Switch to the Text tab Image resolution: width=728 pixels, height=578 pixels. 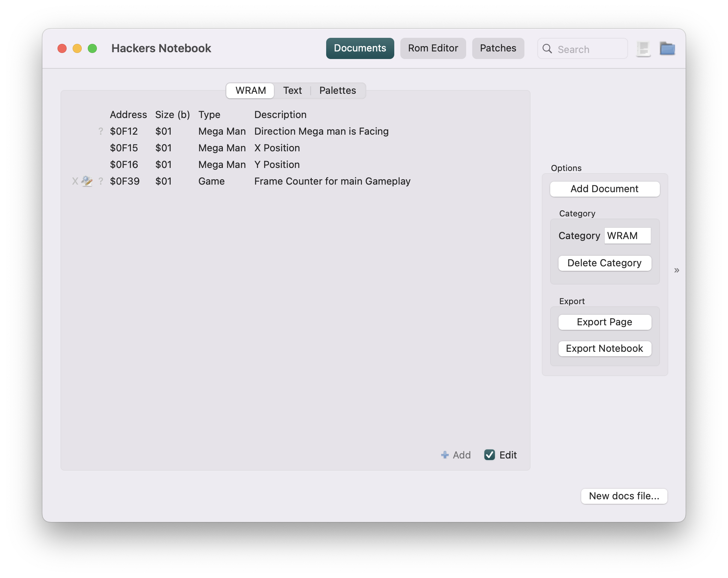[x=292, y=90]
